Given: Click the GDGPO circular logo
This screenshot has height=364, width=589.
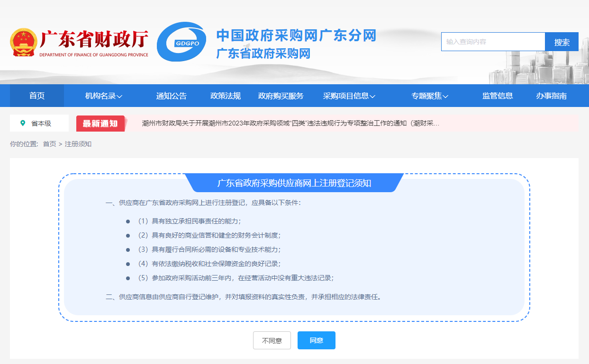Looking at the screenshot, I should [181, 42].
